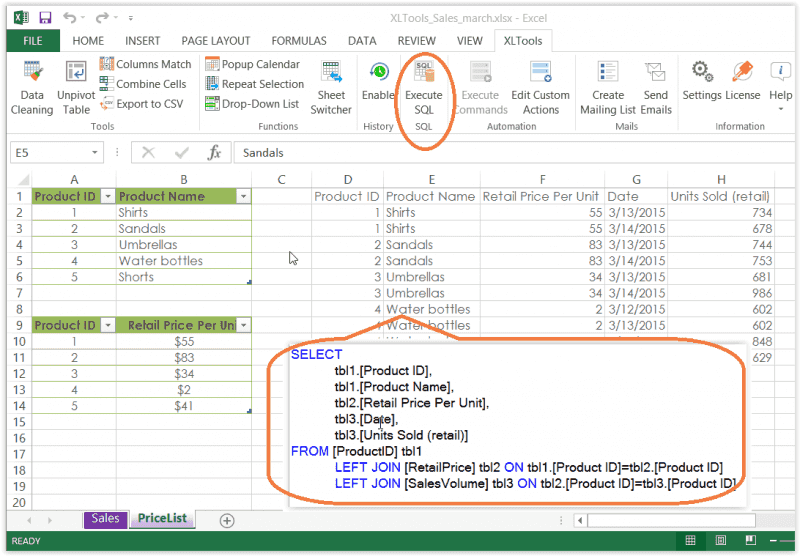Select the cell containing $41

(x=184, y=406)
